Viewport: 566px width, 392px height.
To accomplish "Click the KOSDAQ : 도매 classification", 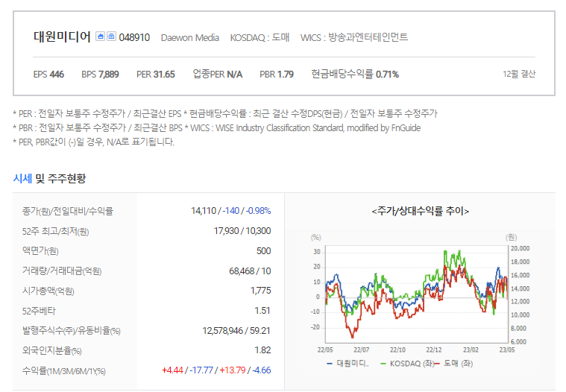I will pyautogui.click(x=260, y=37).
